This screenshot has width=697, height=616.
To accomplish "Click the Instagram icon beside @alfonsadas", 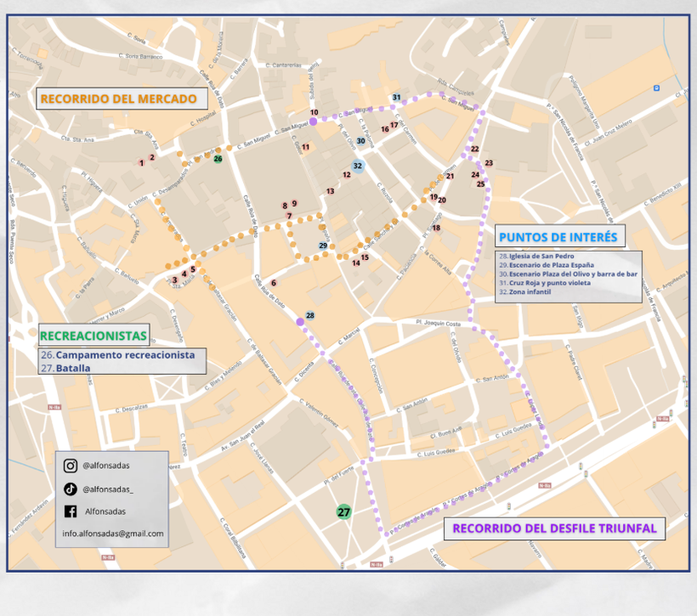I will pos(71,466).
